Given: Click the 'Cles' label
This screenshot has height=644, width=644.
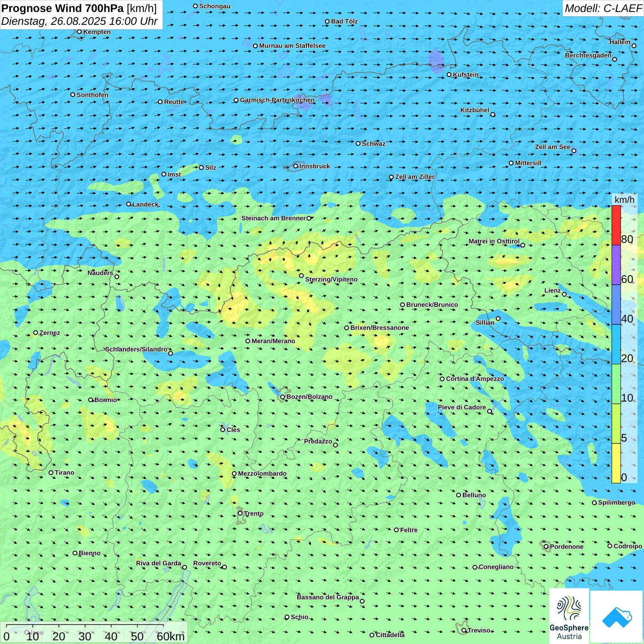Looking at the screenshot, I should pos(233,430).
